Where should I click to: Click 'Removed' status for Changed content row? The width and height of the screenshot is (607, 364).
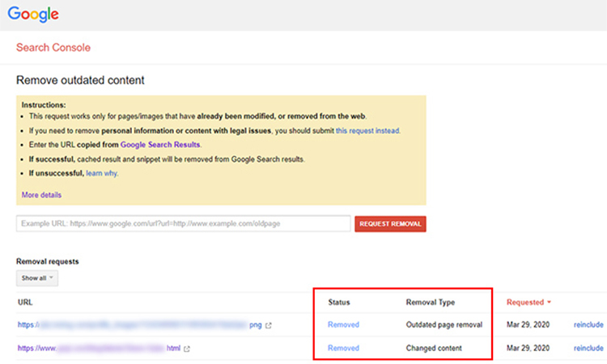pos(343,349)
